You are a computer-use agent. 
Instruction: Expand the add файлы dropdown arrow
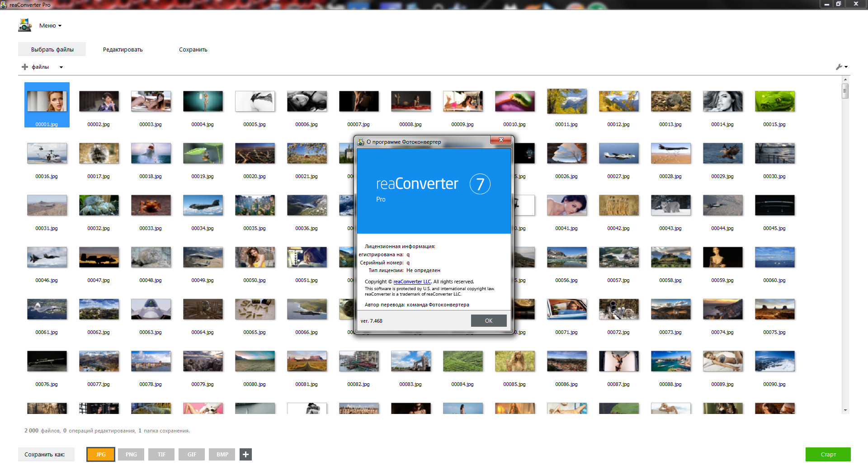(61, 67)
